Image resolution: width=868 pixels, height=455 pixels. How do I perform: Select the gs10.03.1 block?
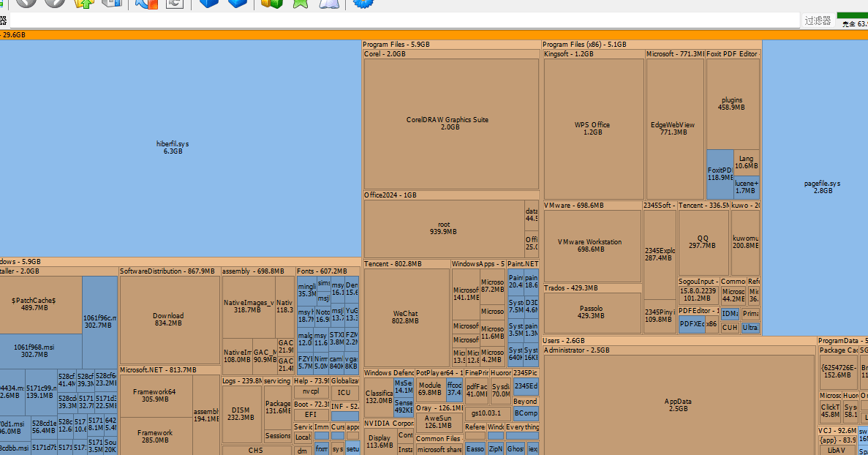click(486, 413)
